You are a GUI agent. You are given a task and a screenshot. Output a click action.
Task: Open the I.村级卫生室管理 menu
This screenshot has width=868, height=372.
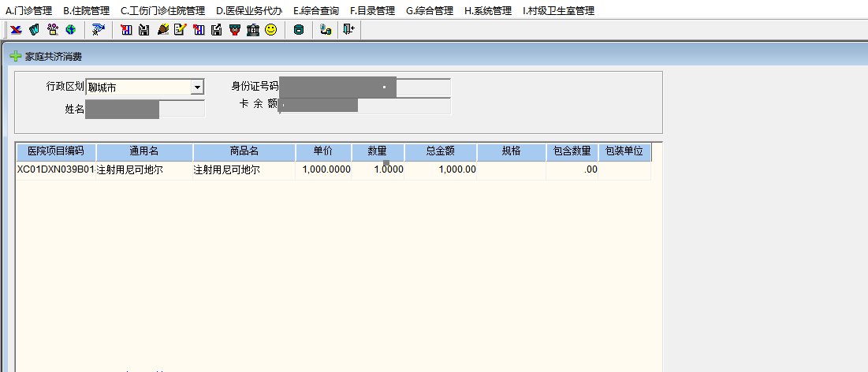tap(558, 11)
